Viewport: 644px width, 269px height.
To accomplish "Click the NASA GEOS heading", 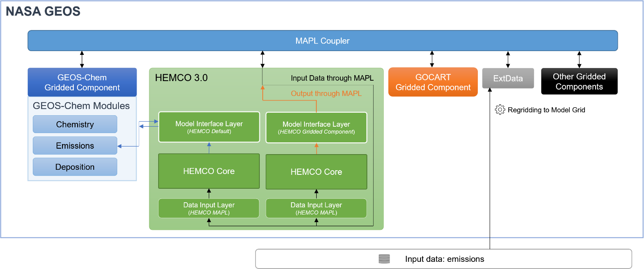I will click(x=43, y=11).
